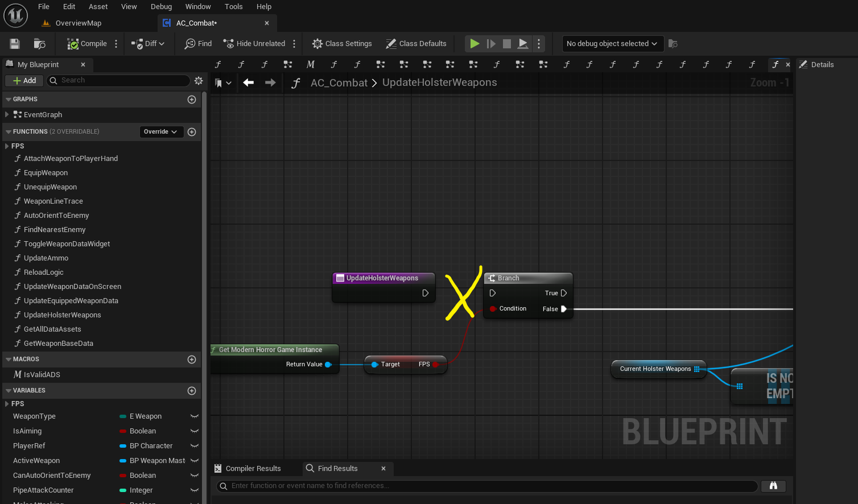Click the Compile button
The width and height of the screenshot is (858, 504).
coord(87,44)
